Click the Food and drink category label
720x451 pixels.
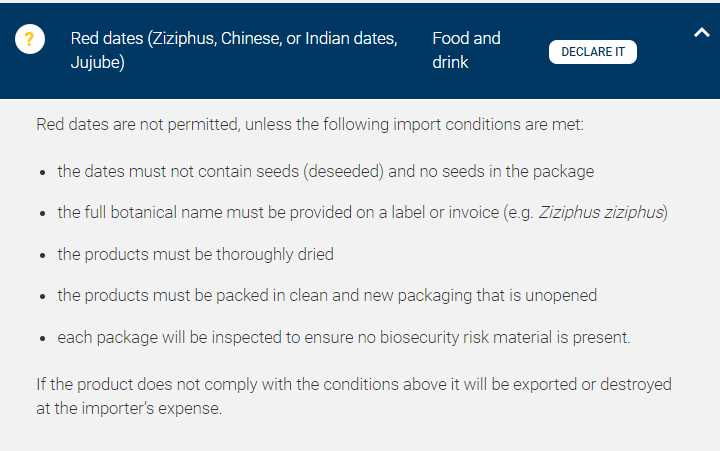point(466,50)
